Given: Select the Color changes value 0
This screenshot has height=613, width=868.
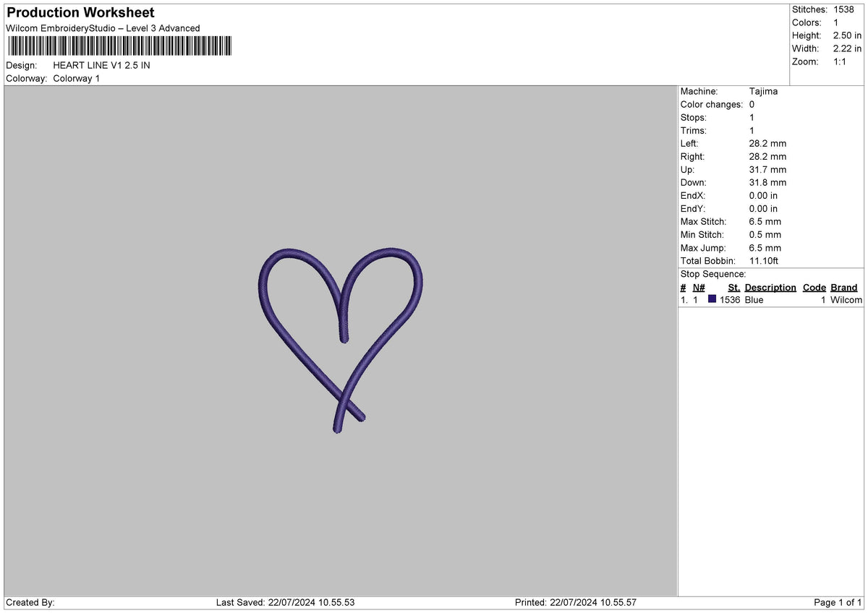Looking at the screenshot, I should (x=752, y=104).
